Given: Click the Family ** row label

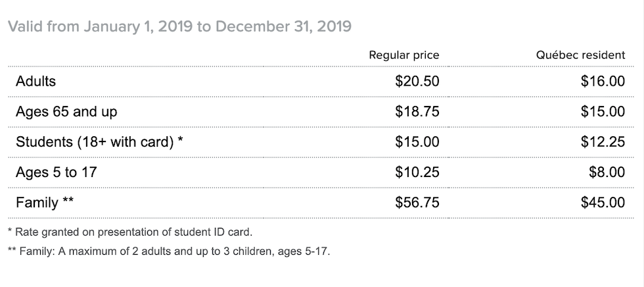Looking at the screenshot, I should click(45, 203).
